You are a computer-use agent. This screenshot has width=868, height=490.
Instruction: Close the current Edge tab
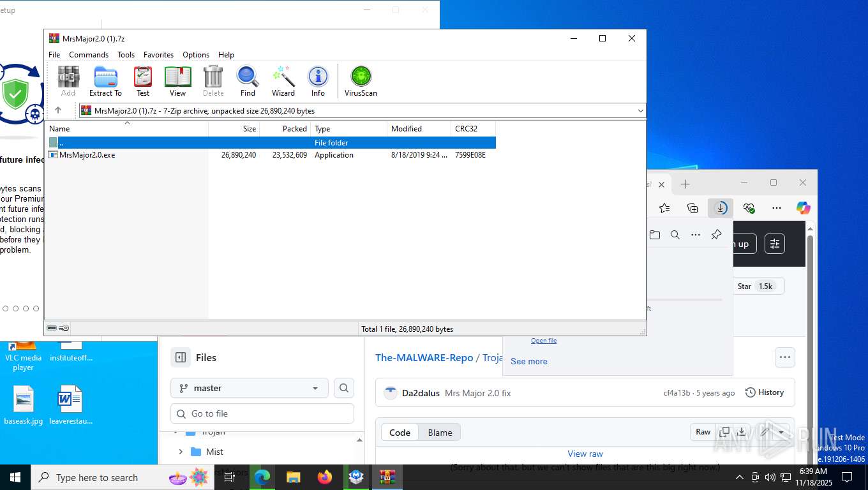pyautogui.click(x=661, y=184)
